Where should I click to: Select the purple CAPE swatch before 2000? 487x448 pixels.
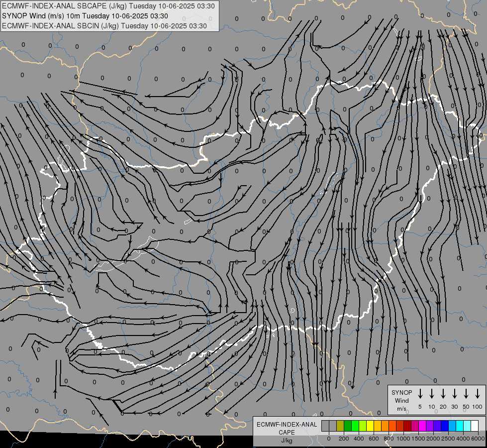click(430, 426)
